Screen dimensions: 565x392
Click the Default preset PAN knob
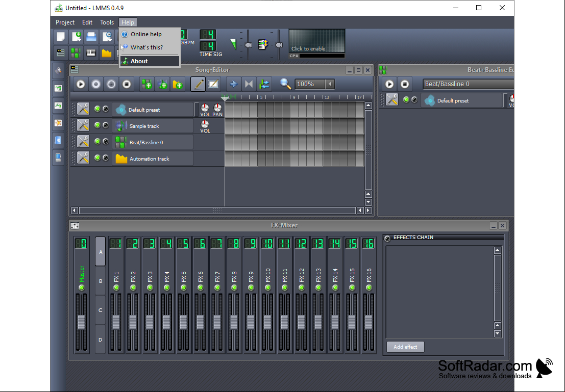[x=217, y=108]
